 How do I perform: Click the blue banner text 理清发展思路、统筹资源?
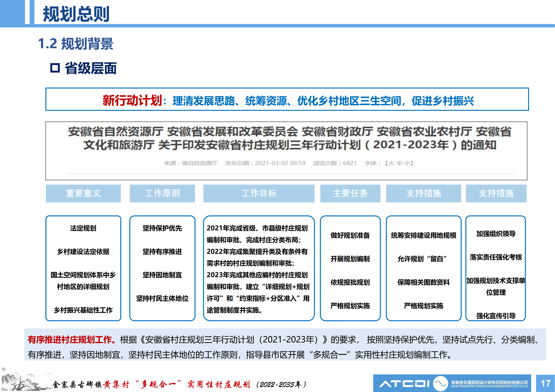[x=230, y=101]
